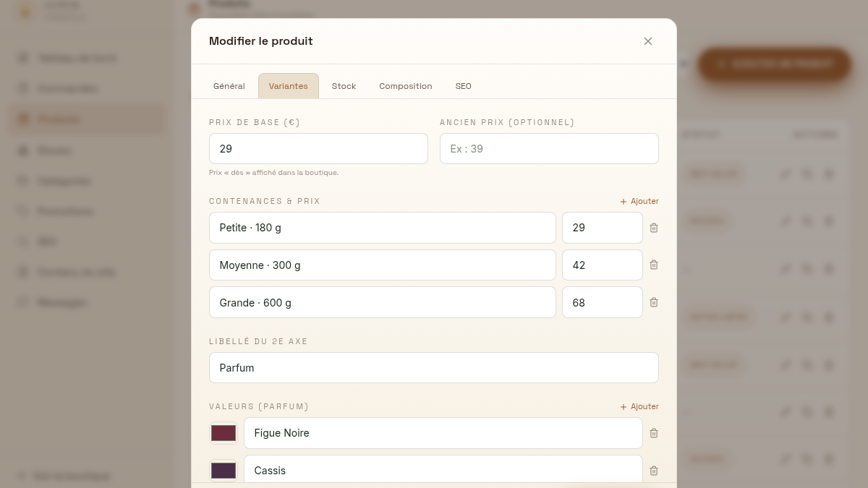Open the Cassis color swatch

click(224, 471)
